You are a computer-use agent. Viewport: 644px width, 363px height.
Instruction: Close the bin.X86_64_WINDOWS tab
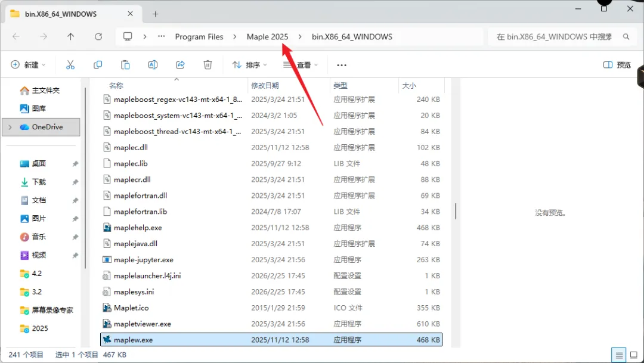(x=130, y=14)
